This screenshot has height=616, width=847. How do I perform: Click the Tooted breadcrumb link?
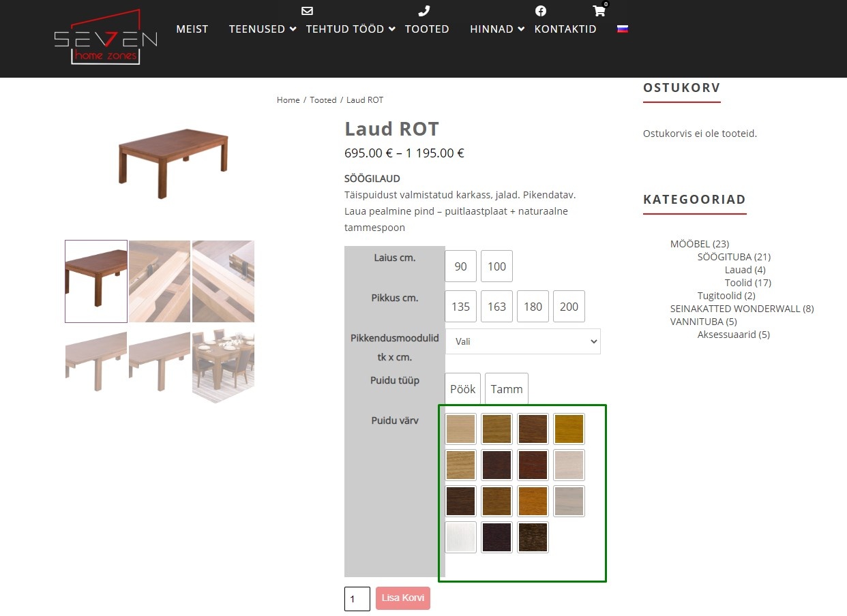(x=323, y=100)
